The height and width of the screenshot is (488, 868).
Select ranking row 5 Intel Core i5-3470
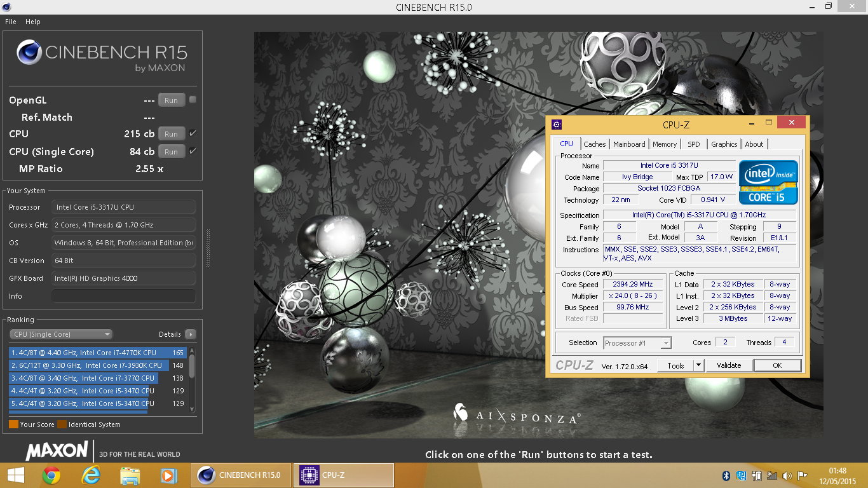tap(98, 403)
